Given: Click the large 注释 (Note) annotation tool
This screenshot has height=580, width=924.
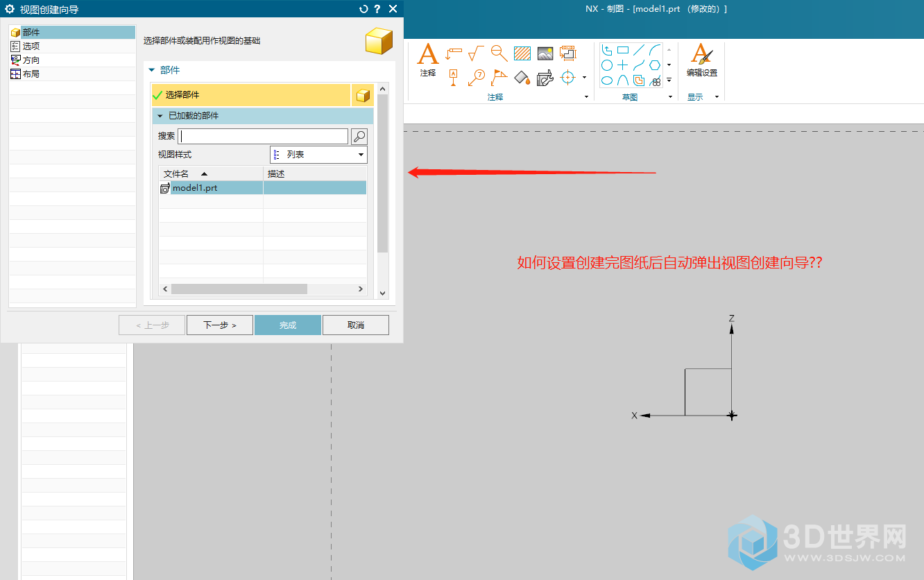Looking at the screenshot, I should coord(428,60).
